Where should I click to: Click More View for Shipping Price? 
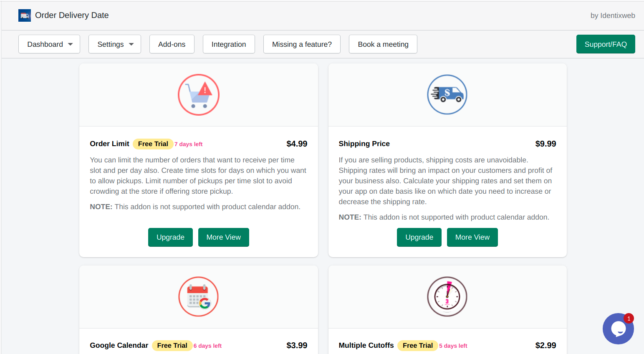pyautogui.click(x=472, y=237)
